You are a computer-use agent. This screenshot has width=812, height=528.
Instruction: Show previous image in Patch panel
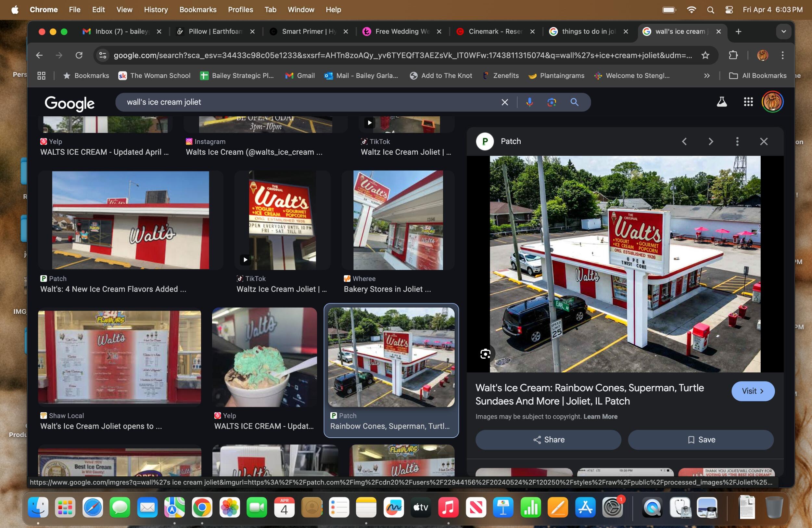(x=684, y=141)
